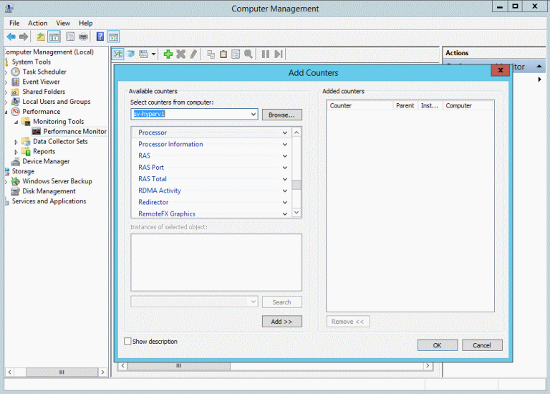This screenshot has width=550, height=394.
Task: Click the Highlight pen icon
Action: point(193,54)
